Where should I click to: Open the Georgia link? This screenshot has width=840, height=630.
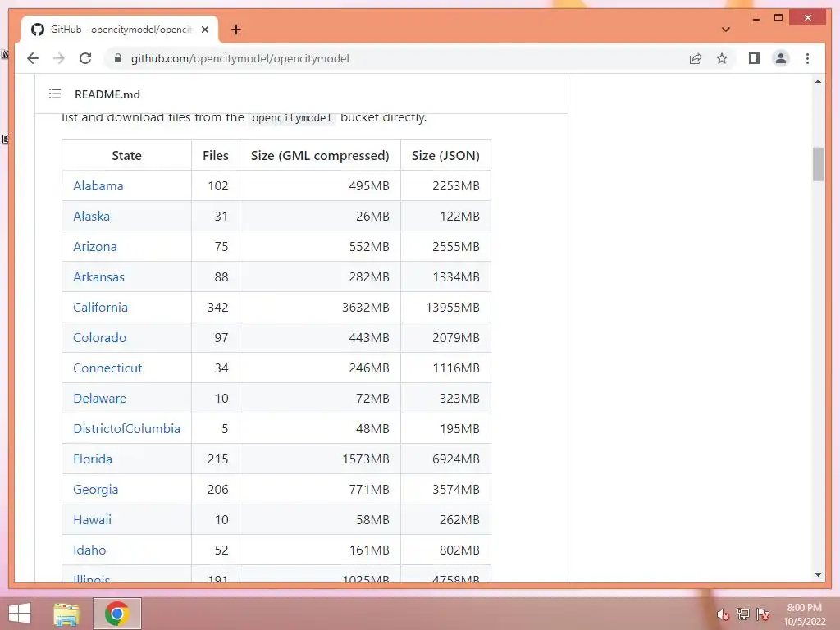click(x=95, y=490)
